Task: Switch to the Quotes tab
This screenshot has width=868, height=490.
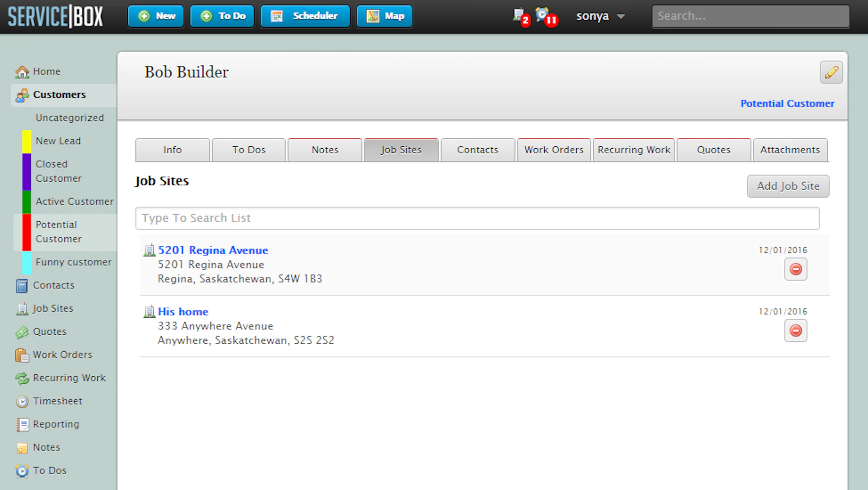Action: (714, 150)
